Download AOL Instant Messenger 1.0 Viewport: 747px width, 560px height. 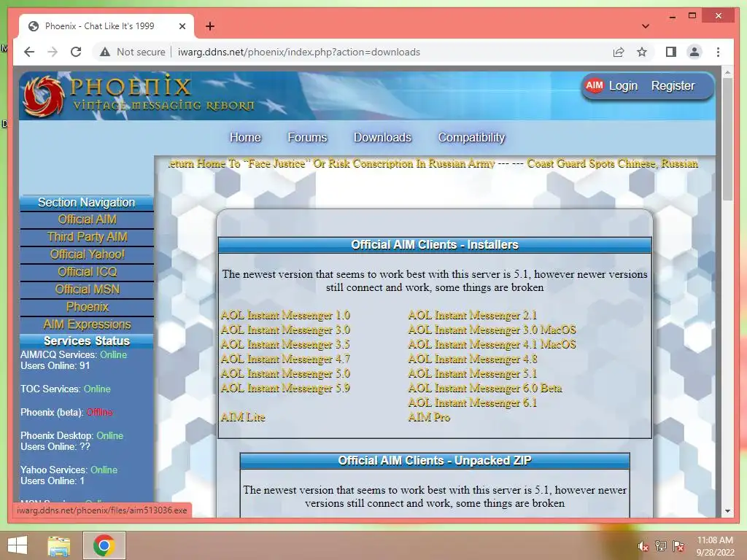pos(285,315)
